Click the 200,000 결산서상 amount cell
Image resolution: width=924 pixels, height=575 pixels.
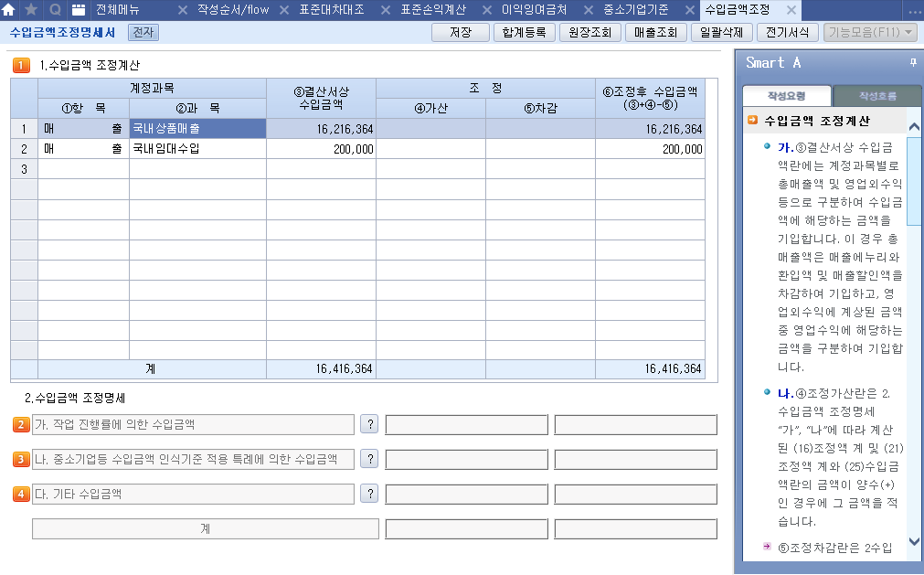click(x=321, y=148)
